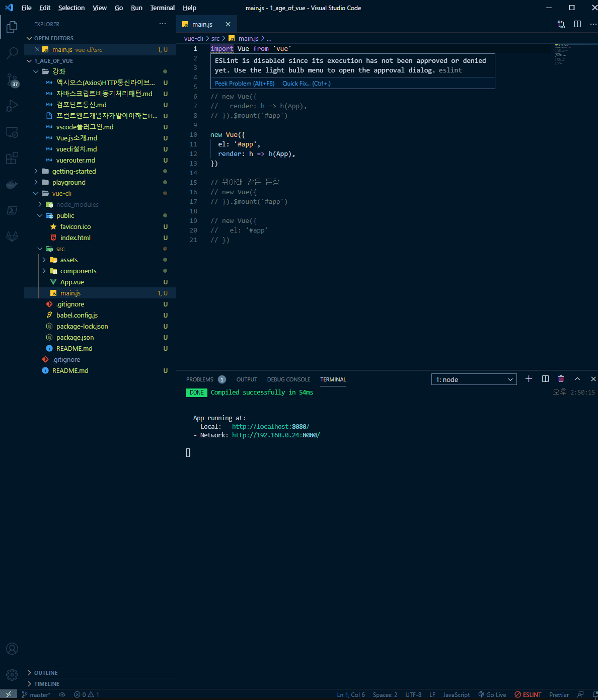Create a new terminal with plus icon

tap(529, 379)
